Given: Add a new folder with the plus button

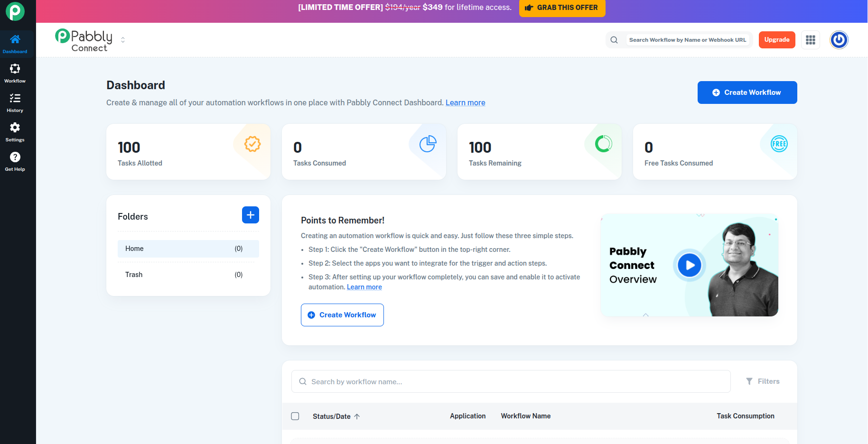Looking at the screenshot, I should coord(251,215).
